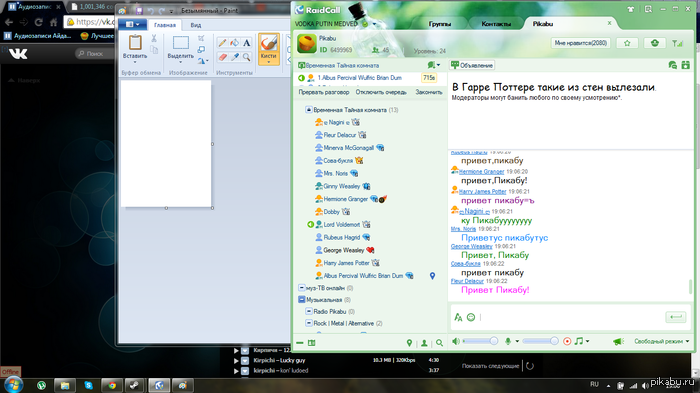Select the Magnifier tool in Paint
The height and width of the screenshot is (393, 700).
tap(246, 57)
